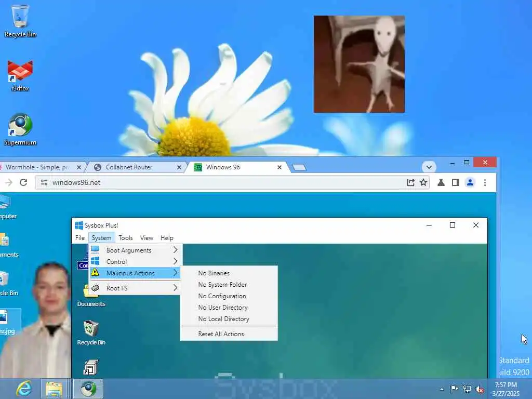Open the network tray icon
This screenshot has height=399, width=532.
click(467, 389)
